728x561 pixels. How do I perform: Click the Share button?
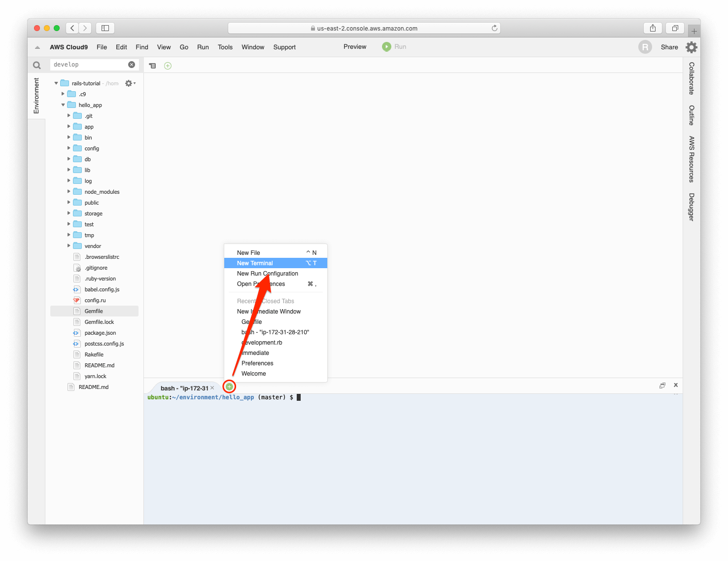pyautogui.click(x=669, y=47)
